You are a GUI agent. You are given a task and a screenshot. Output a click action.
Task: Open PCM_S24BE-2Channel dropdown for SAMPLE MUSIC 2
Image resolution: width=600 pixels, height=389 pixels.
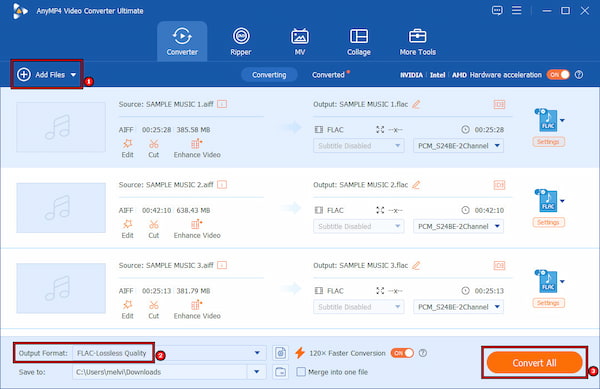tap(458, 226)
